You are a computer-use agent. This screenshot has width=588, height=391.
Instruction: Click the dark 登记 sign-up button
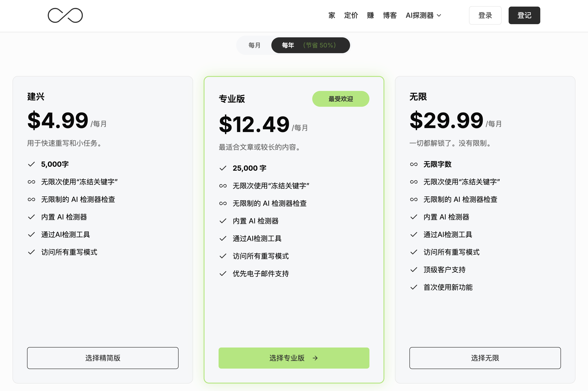[x=524, y=15]
